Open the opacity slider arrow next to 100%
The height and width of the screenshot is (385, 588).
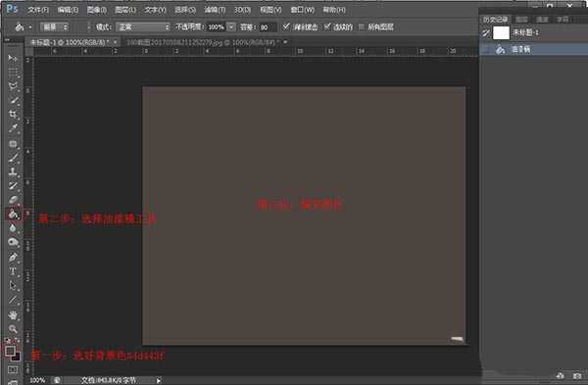click(231, 27)
